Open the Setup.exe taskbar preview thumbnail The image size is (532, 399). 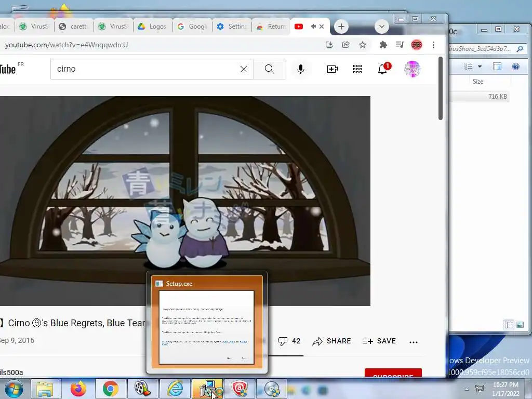[x=207, y=322]
